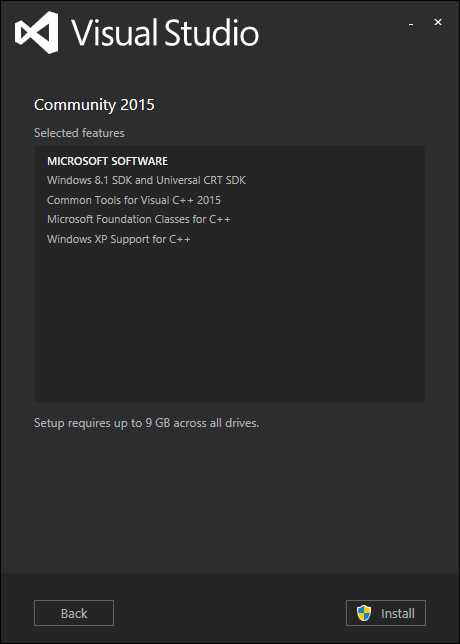Minimize the installer window
This screenshot has width=460, height=644.
(411, 23)
